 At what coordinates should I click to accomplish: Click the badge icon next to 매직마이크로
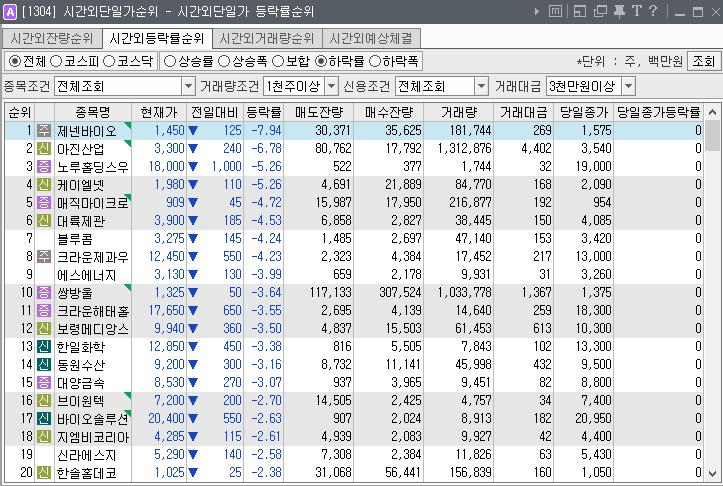(x=44, y=202)
